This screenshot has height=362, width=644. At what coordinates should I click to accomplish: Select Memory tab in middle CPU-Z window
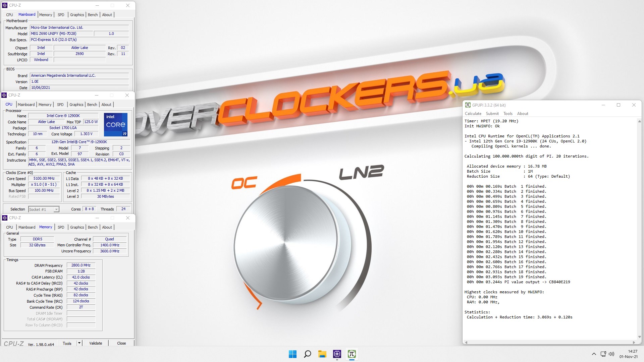(45, 105)
